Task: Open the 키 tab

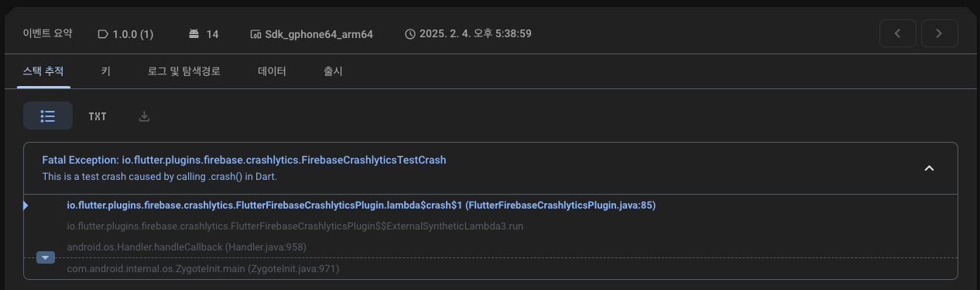Action: click(105, 71)
